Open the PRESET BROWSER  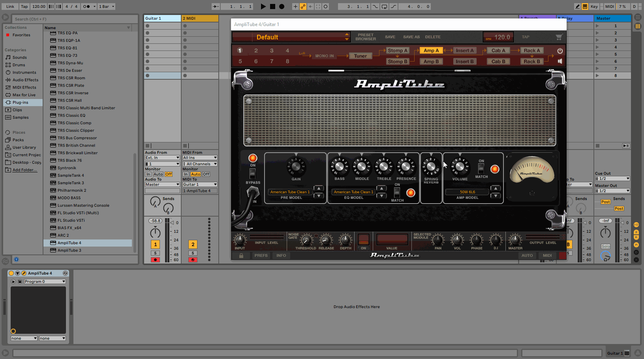[x=365, y=37]
